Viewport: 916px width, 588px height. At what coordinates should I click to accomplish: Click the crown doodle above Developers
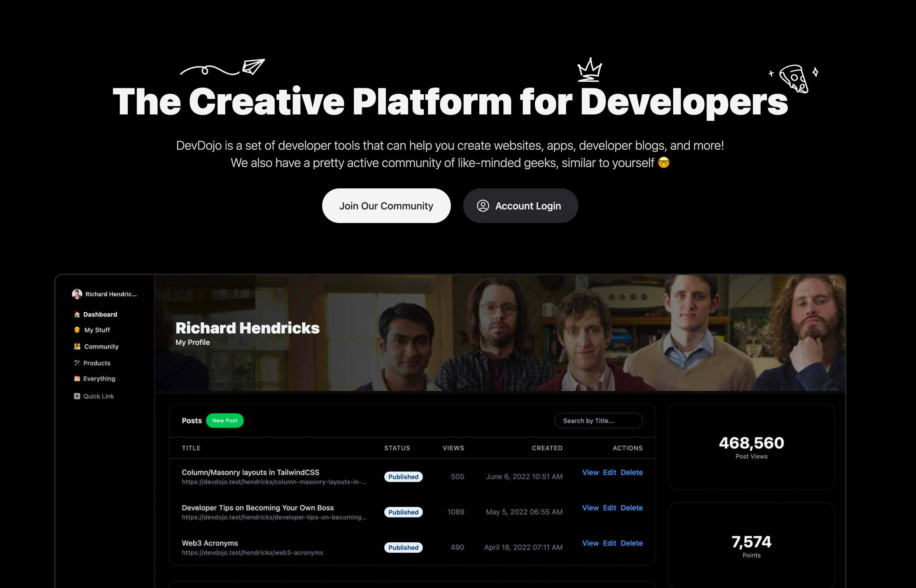pyautogui.click(x=590, y=70)
